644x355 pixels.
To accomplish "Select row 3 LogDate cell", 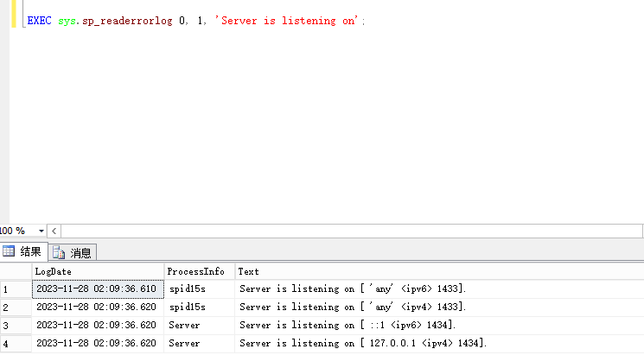I will coord(98,325).
